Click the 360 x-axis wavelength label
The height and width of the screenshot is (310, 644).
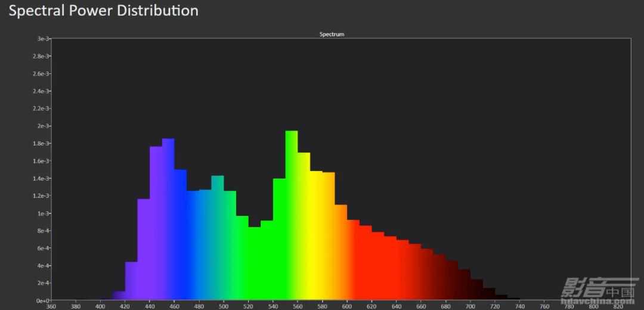click(51, 306)
